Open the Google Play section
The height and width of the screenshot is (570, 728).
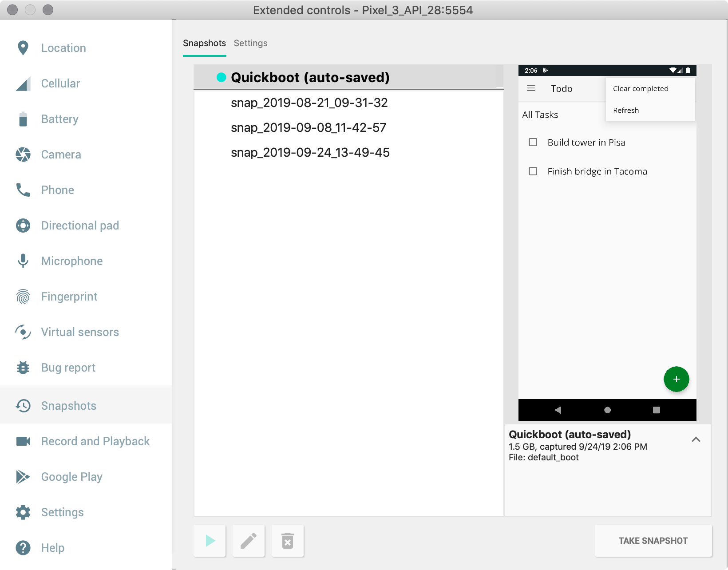(71, 477)
